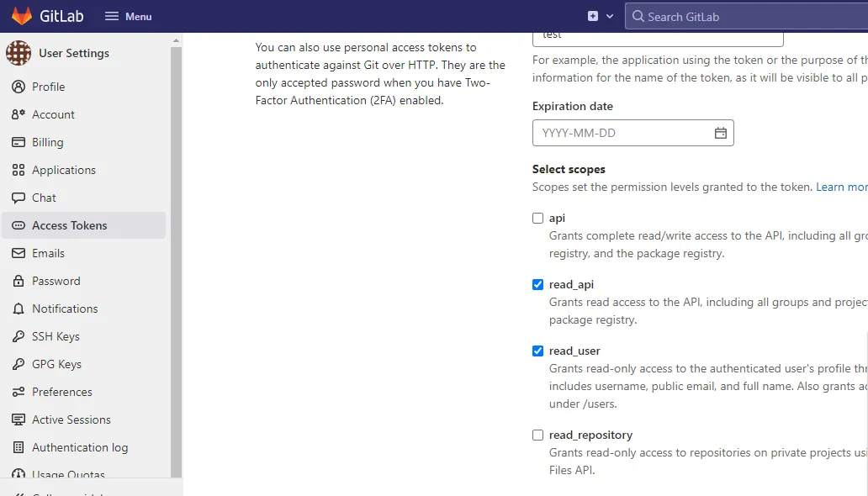Screen dimensions: 868x496
Task: Click the token name field
Action: pos(658,39)
